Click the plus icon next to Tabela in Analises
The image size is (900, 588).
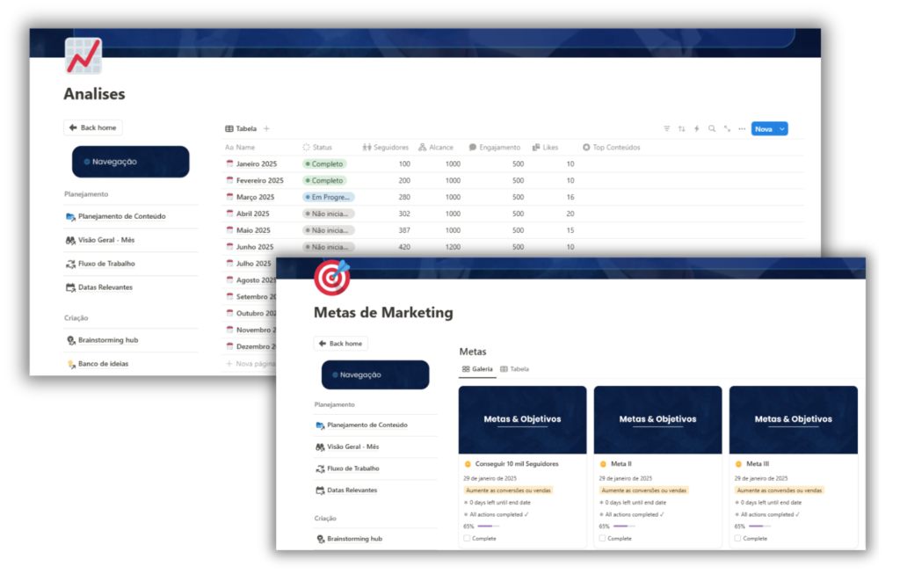[x=266, y=128]
